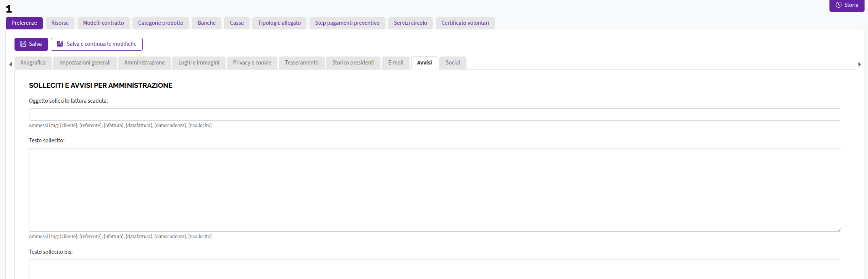Open the Privacy e cookie tab
Viewport: 868px width, 279px height.
tap(252, 63)
